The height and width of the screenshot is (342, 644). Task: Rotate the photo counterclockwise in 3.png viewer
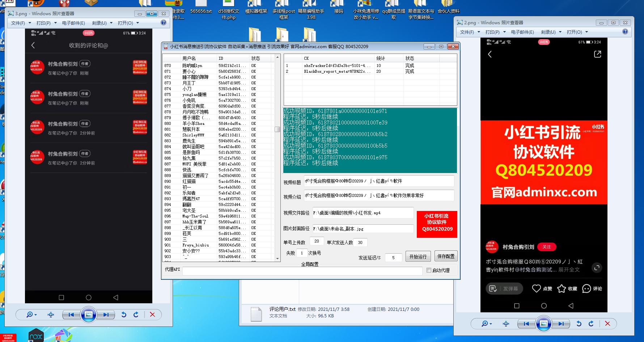point(124,314)
